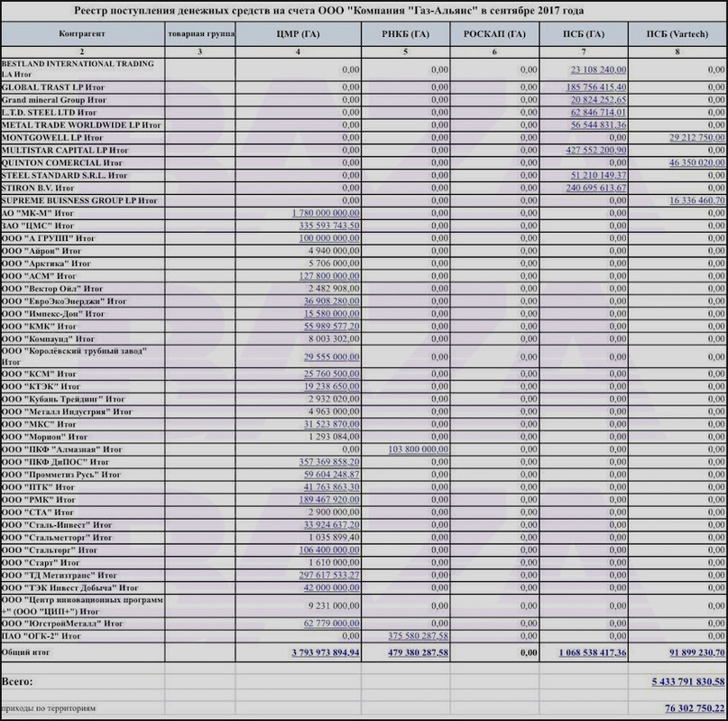
Task: Select the ПСБ (Vartech) column header
Action: (677, 34)
